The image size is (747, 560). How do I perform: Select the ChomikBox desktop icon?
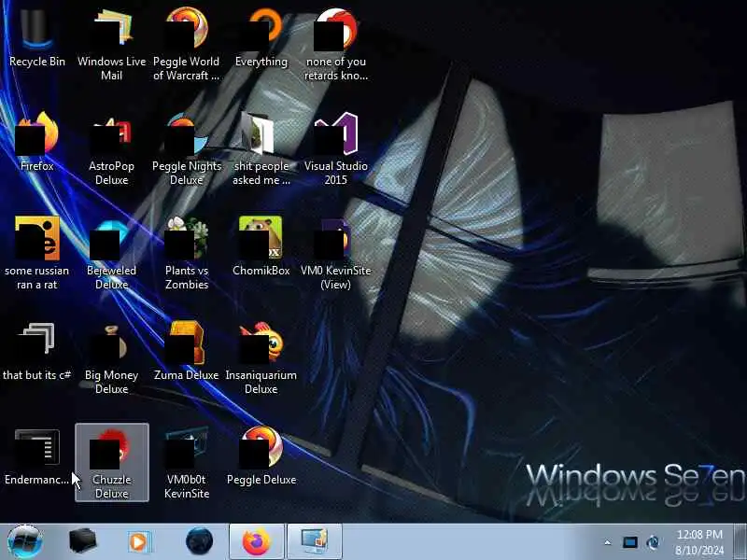pos(261,246)
